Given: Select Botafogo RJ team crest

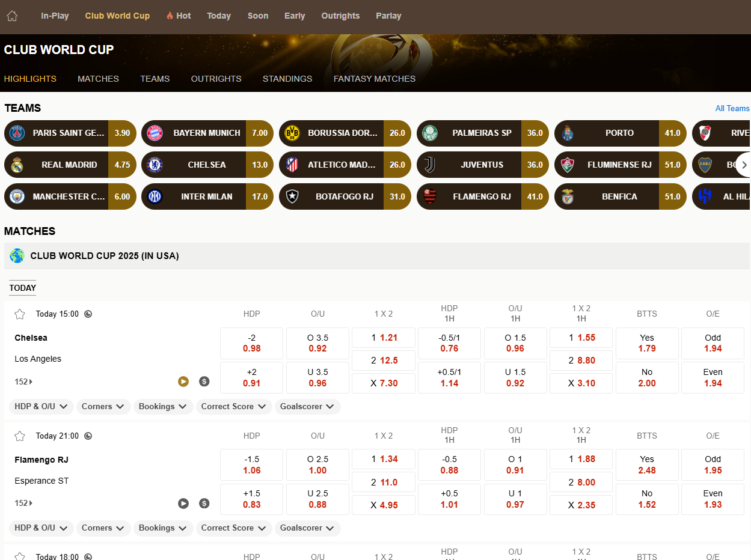Looking at the screenshot, I should [x=292, y=196].
